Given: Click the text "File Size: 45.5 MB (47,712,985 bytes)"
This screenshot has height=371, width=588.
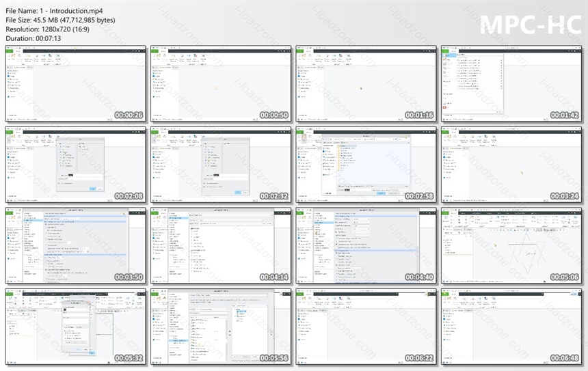Looking at the screenshot, I should tap(60, 20).
